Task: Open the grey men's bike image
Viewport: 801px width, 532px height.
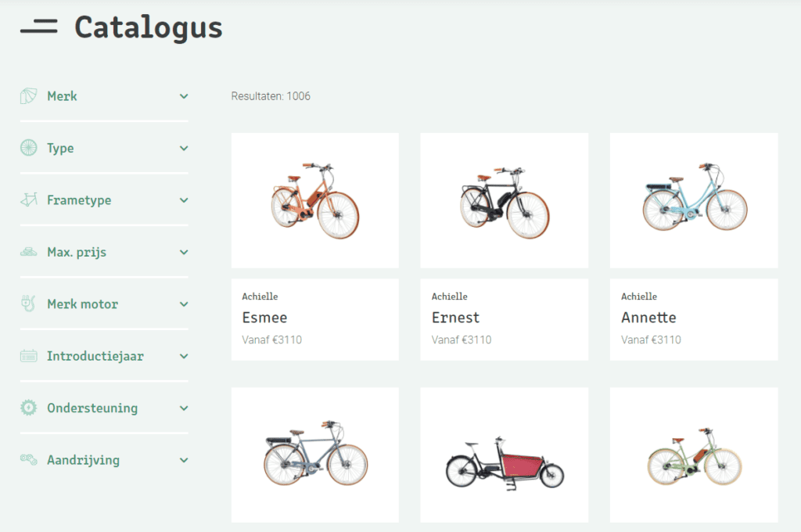Action: [315, 455]
